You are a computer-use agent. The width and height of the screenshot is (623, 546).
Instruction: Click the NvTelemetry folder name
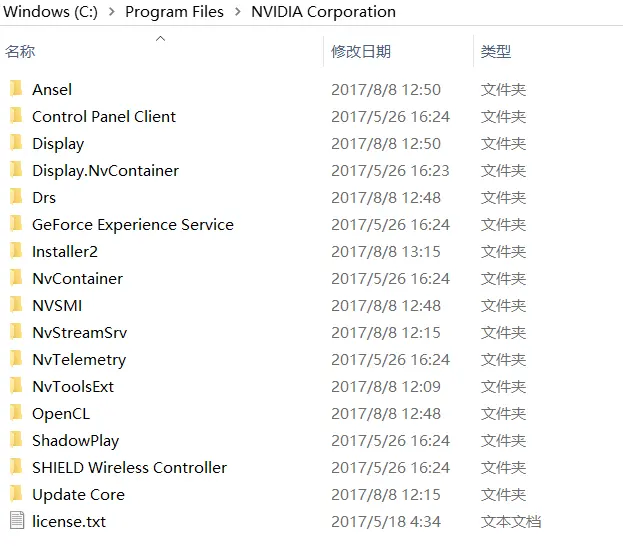click(79, 360)
